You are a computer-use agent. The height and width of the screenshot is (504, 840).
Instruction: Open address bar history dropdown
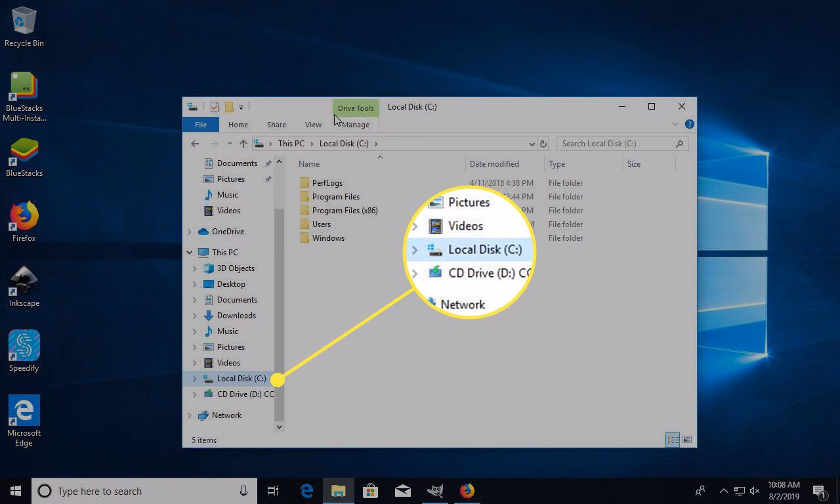coord(532,144)
